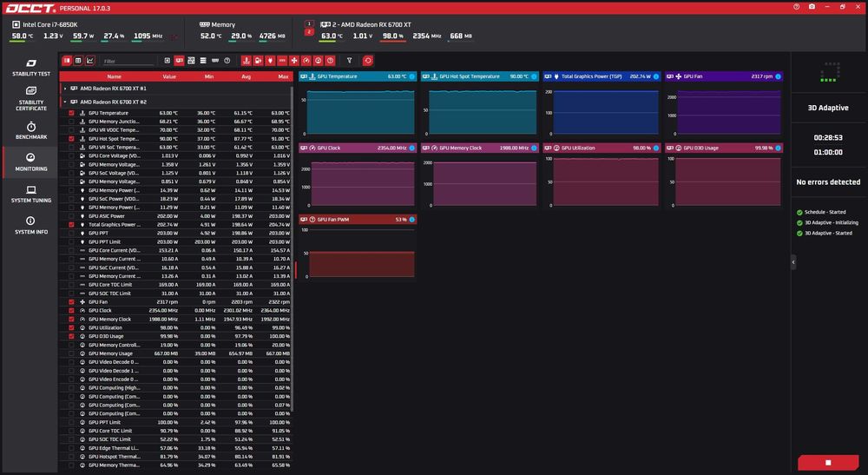
Task: Go to System Tuning
Action: 31,195
